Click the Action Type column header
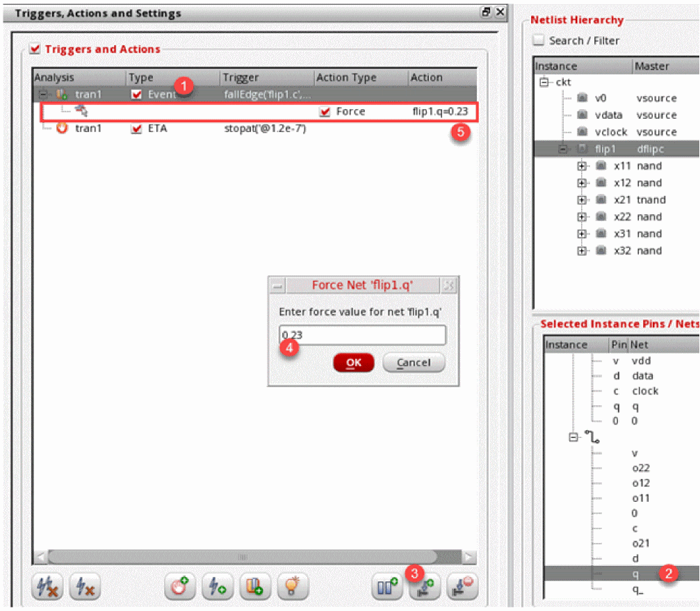Viewport: 700px width, 611px height. pyautogui.click(x=361, y=77)
